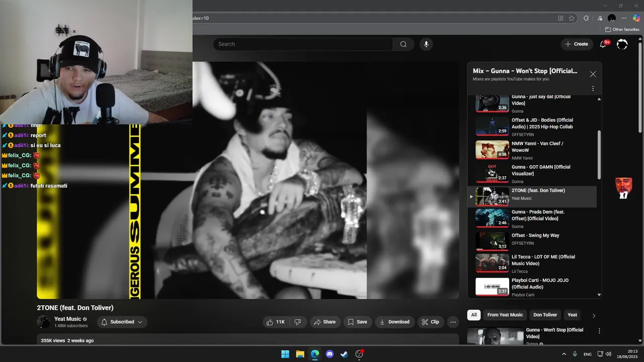
Task: Select the playing 2TONE playlist item
Action: 532,197
